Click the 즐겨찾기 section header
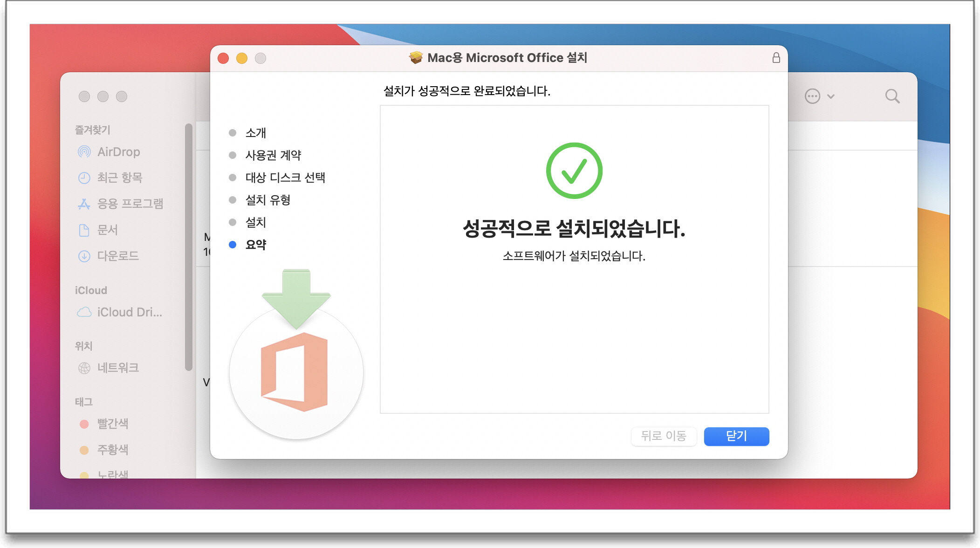The height and width of the screenshot is (548, 980). tap(92, 130)
